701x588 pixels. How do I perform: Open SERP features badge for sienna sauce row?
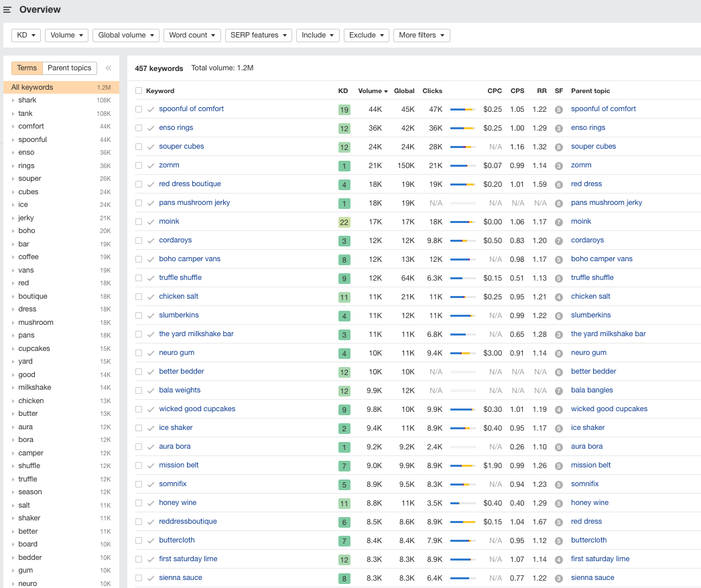point(559,579)
